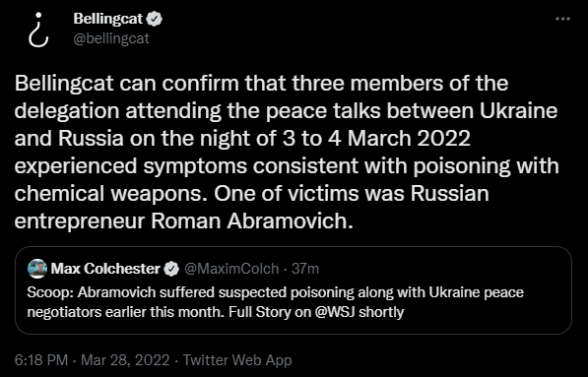Image resolution: width=588 pixels, height=377 pixels.
Task: Open the Bellingcat profile avatar icon
Action: pyautogui.click(x=38, y=30)
